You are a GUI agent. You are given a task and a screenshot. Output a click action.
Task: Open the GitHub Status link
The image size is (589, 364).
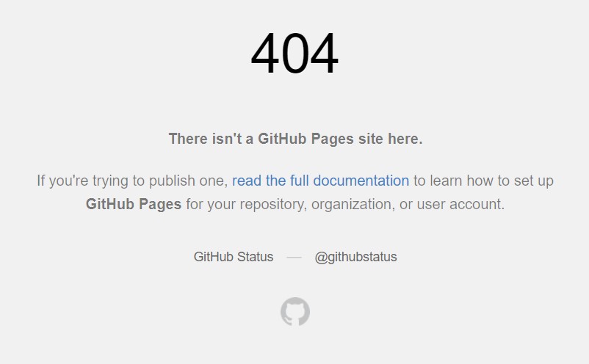(x=234, y=257)
